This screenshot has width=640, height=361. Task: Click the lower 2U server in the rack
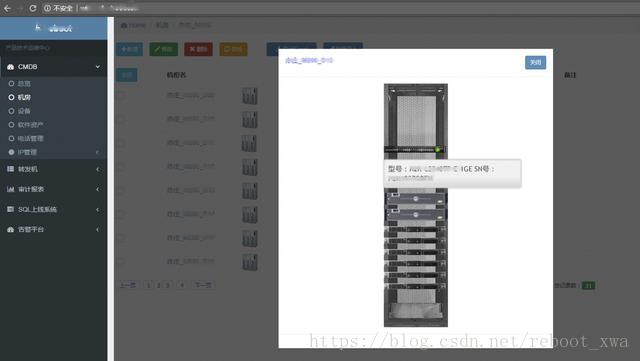[x=416, y=215]
